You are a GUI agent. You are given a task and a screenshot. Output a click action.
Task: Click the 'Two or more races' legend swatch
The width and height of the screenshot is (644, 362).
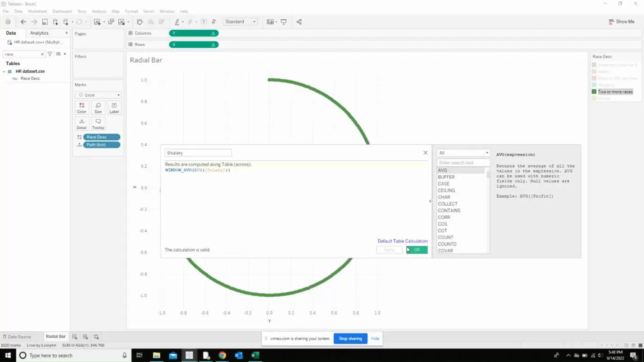click(594, 92)
